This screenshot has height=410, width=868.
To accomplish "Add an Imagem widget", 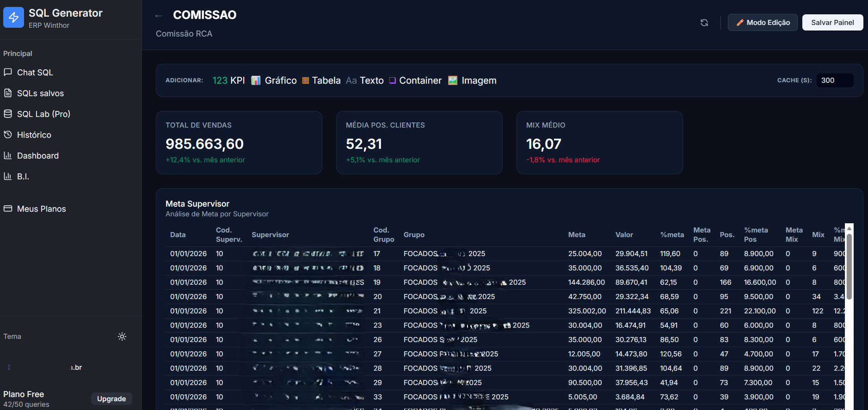I will coord(472,80).
